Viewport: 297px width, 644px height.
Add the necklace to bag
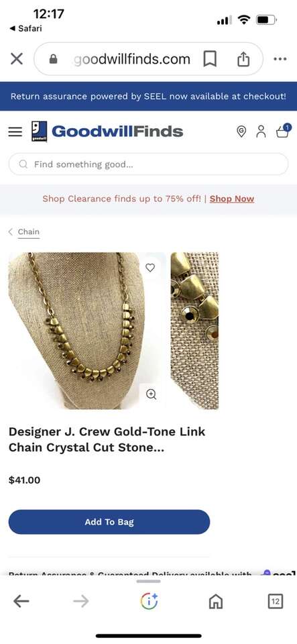pyautogui.click(x=109, y=522)
